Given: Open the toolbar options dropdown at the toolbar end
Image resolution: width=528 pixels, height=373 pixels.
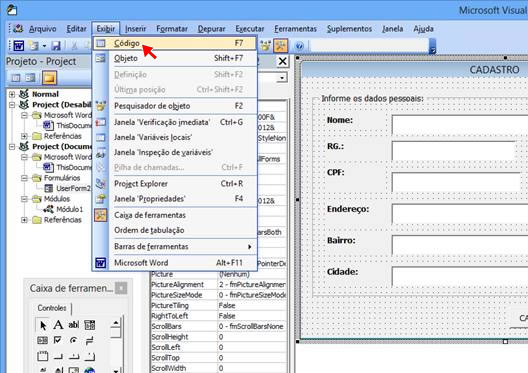Looking at the screenshot, I should pos(433,46).
